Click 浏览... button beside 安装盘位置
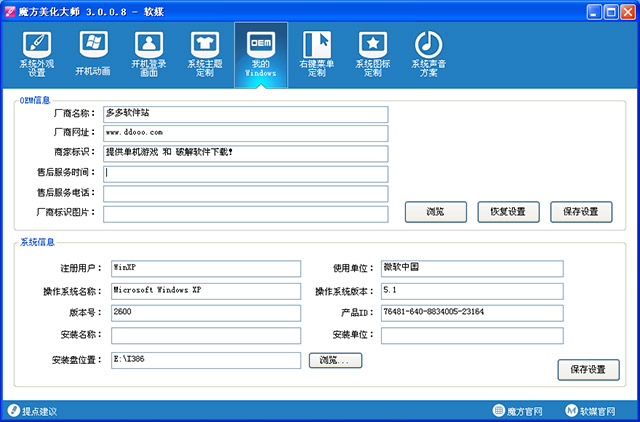Screen dimensions: 640x422 click(x=335, y=360)
